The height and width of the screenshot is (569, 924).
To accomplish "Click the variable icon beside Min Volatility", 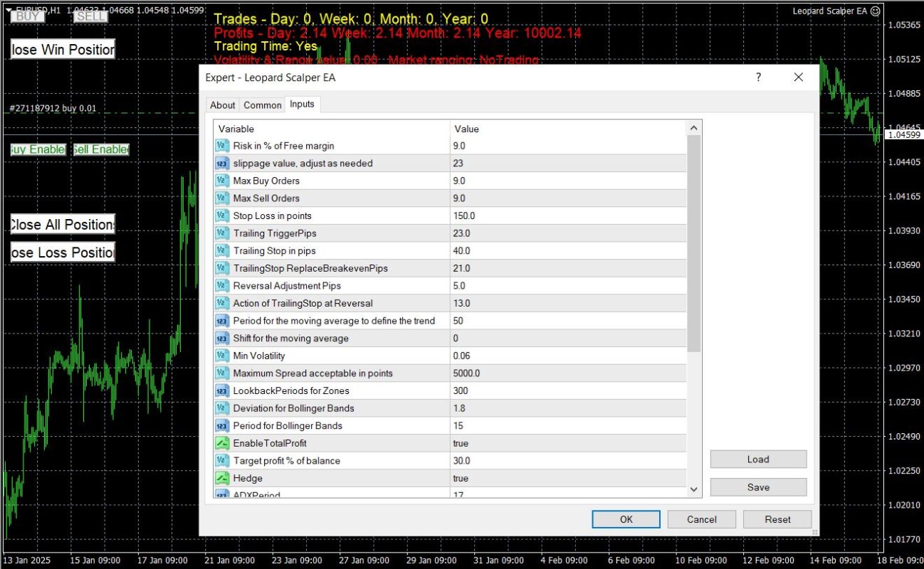I will [221, 356].
